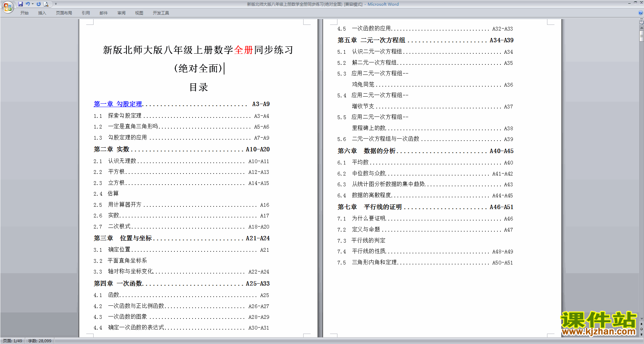This screenshot has height=344, width=644.
Task: Click the 鸡兔同笼 line
Action: coord(433,85)
